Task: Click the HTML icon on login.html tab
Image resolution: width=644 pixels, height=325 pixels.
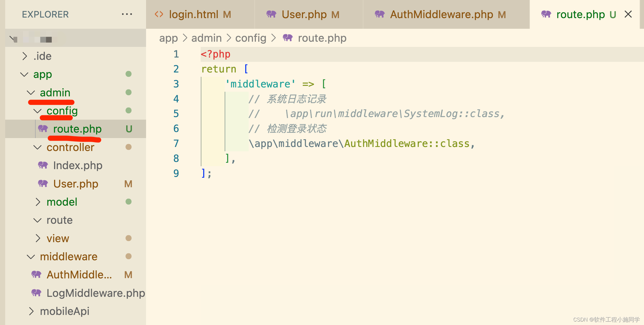Action: tap(159, 14)
